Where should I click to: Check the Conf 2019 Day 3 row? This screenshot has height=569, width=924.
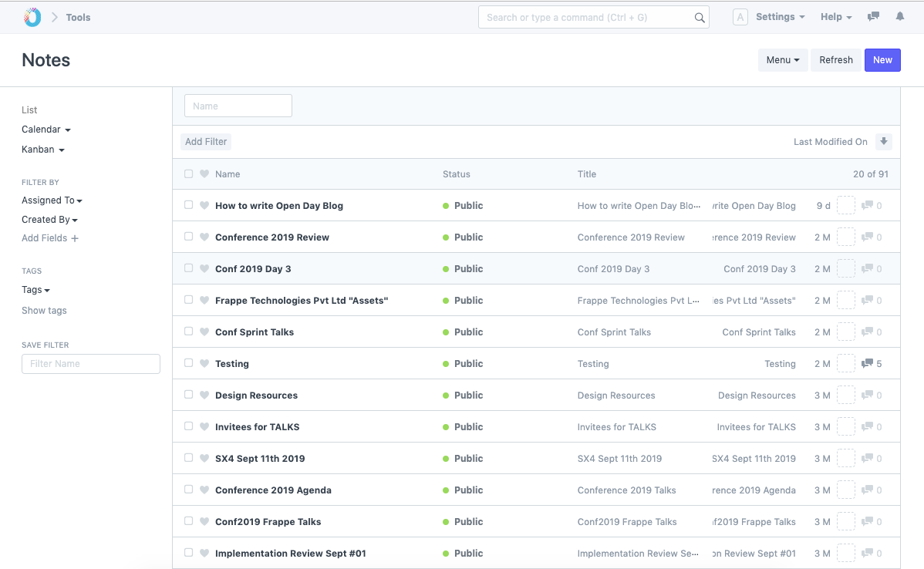(188, 268)
